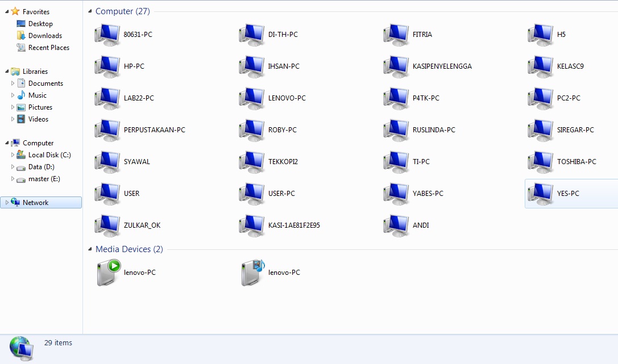Select the 80631-PC computer icon

click(107, 35)
